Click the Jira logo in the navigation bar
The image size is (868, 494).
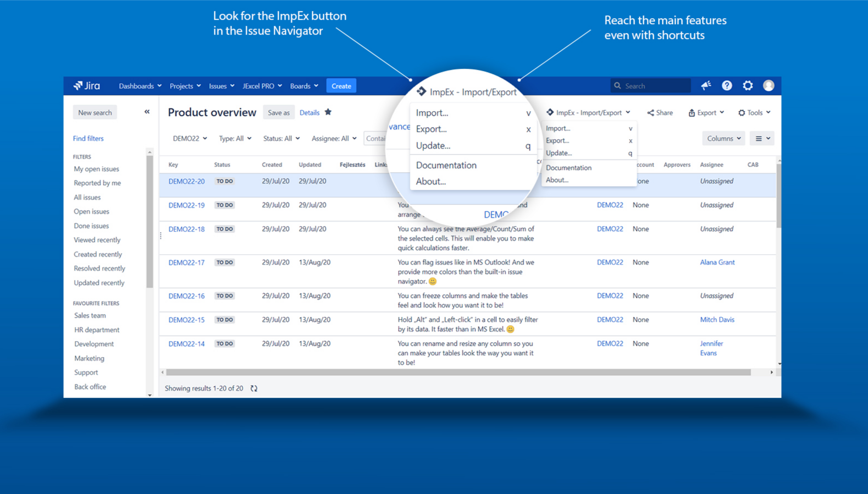[87, 86]
